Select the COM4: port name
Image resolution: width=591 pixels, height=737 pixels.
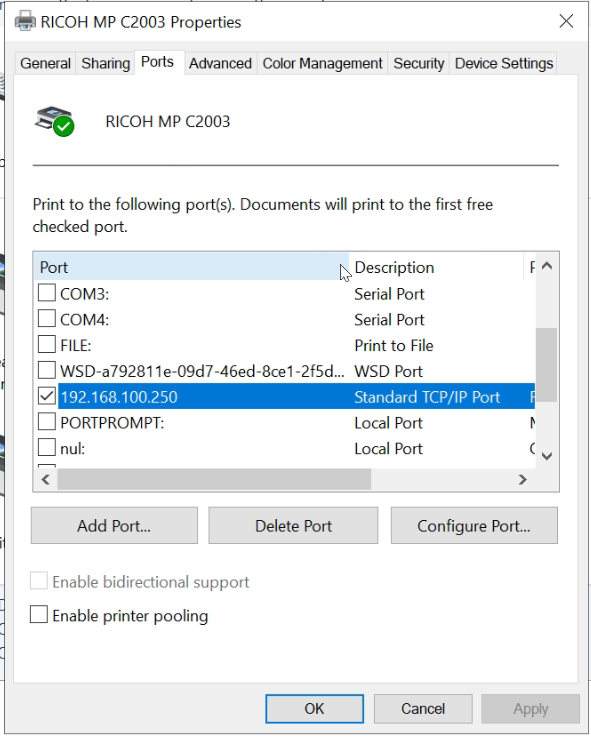pos(85,320)
